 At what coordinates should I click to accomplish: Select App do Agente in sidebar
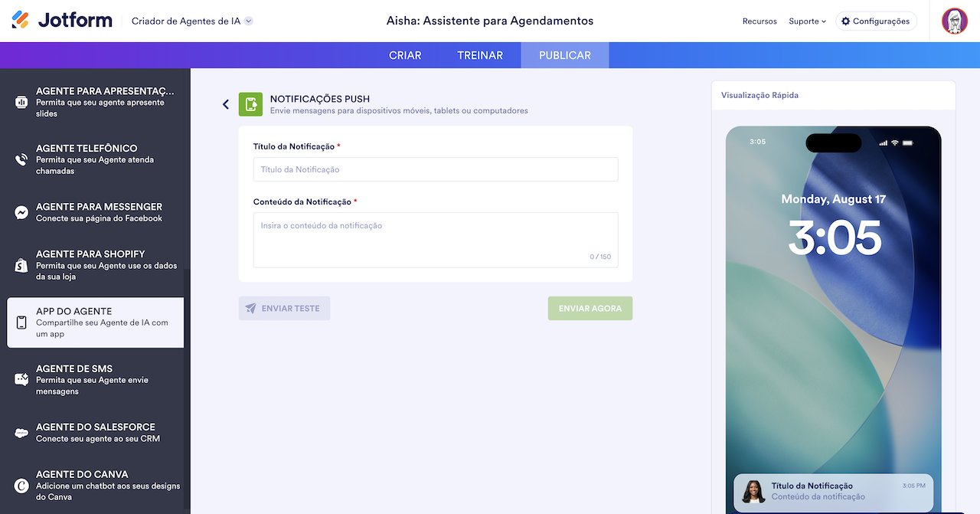pos(95,322)
